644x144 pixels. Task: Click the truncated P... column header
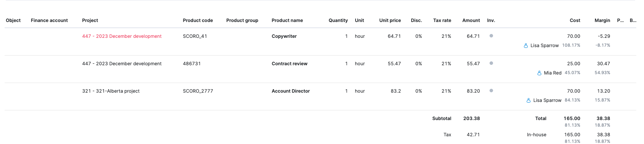pos(620,20)
